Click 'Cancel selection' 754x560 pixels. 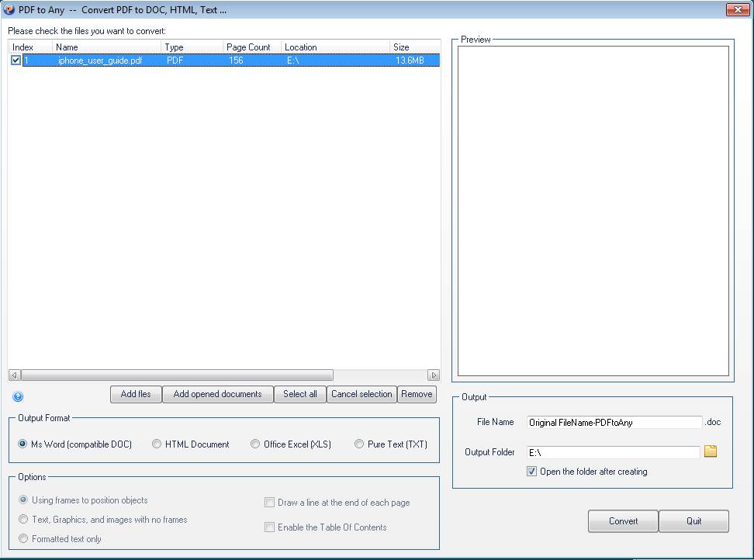[361, 394]
